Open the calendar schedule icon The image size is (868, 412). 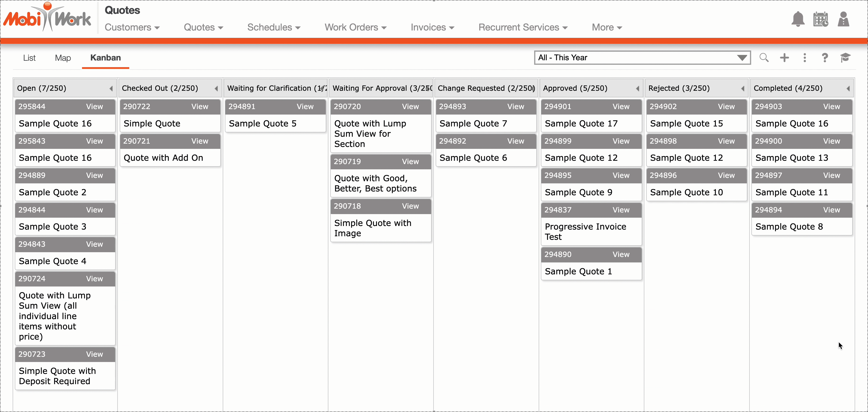(x=821, y=19)
